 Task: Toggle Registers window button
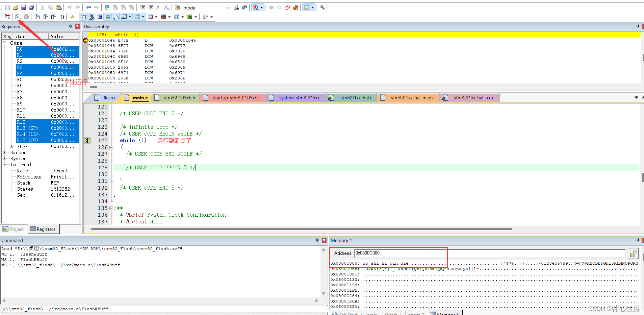pos(108,17)
